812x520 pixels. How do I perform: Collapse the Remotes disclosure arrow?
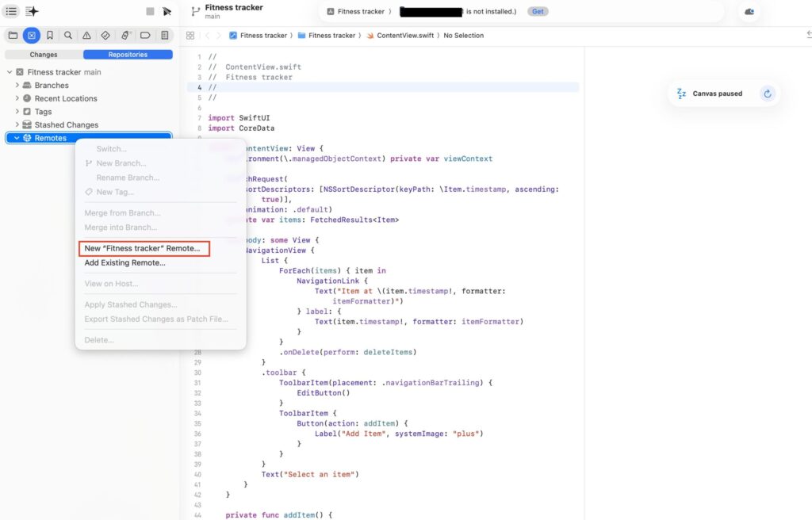pyautogui.click(x=17, y=138)
